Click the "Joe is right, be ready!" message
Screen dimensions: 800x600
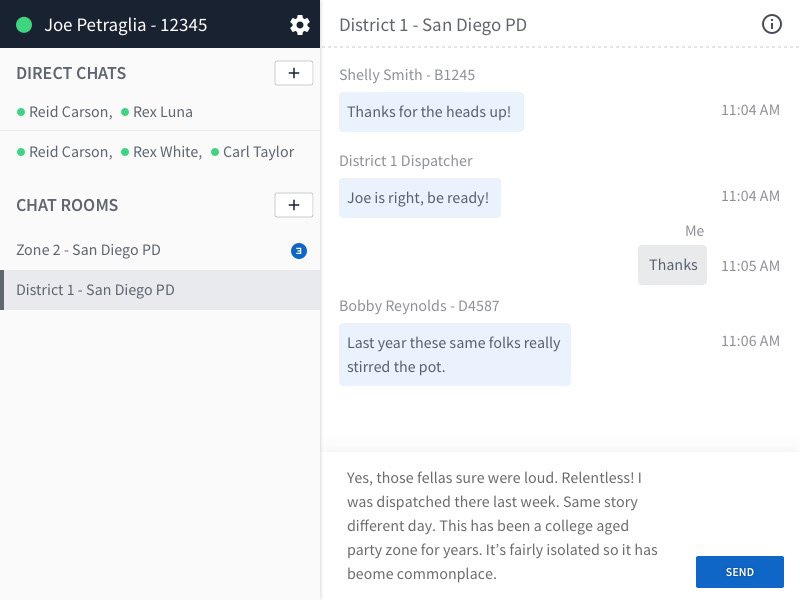(x=419, y=198)
